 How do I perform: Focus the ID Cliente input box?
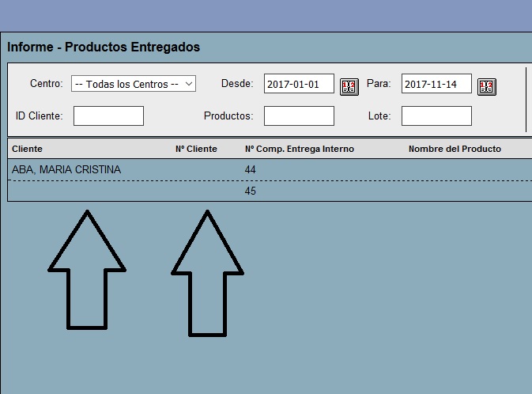click(108, 116)
